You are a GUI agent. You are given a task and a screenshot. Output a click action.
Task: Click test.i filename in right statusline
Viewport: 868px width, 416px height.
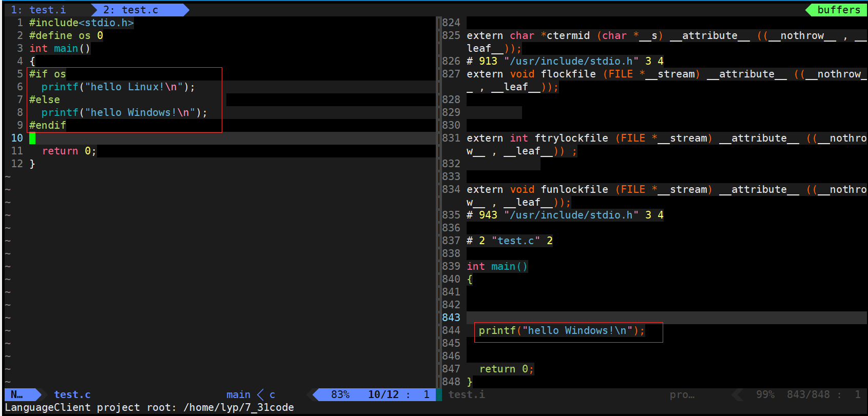[467, 394]
